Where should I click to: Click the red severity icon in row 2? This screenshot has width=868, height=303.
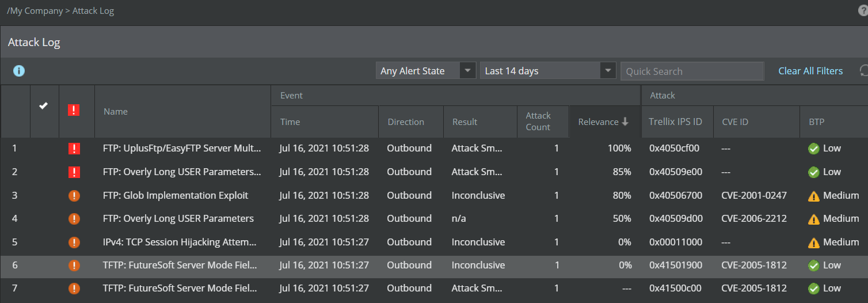(74, 172)
